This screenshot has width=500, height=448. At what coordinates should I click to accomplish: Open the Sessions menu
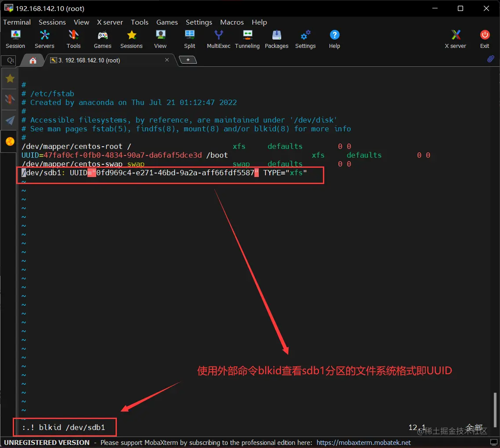click(52, 22)
